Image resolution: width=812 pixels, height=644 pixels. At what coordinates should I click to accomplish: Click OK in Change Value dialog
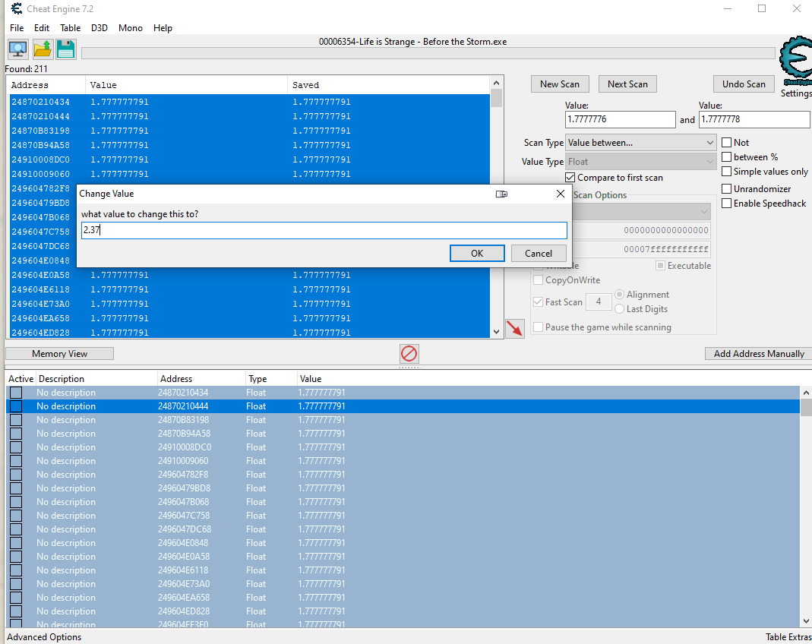(477, 253)
